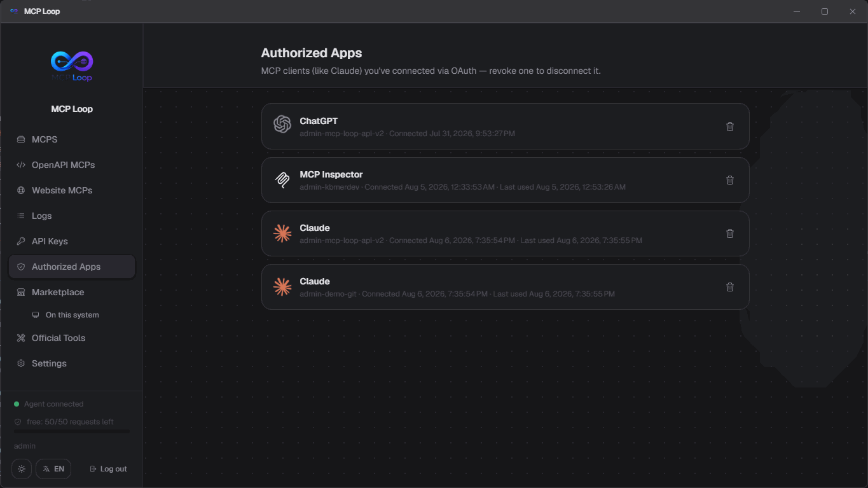Open Settings in the sidebar
The width and height of the screenshot is (868, 488).
(x=72, y=363)
